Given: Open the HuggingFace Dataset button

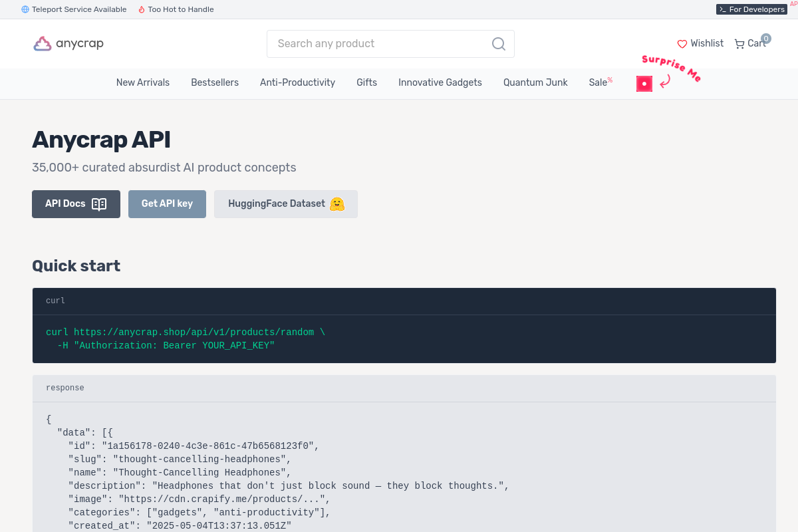Looking at the screenshot, I should coord(286,204).
